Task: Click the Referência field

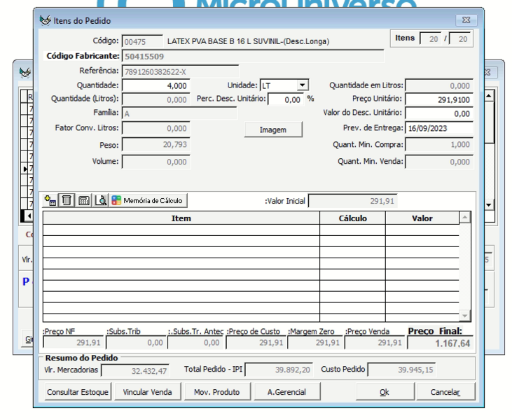Action: (x=180, y=71)
